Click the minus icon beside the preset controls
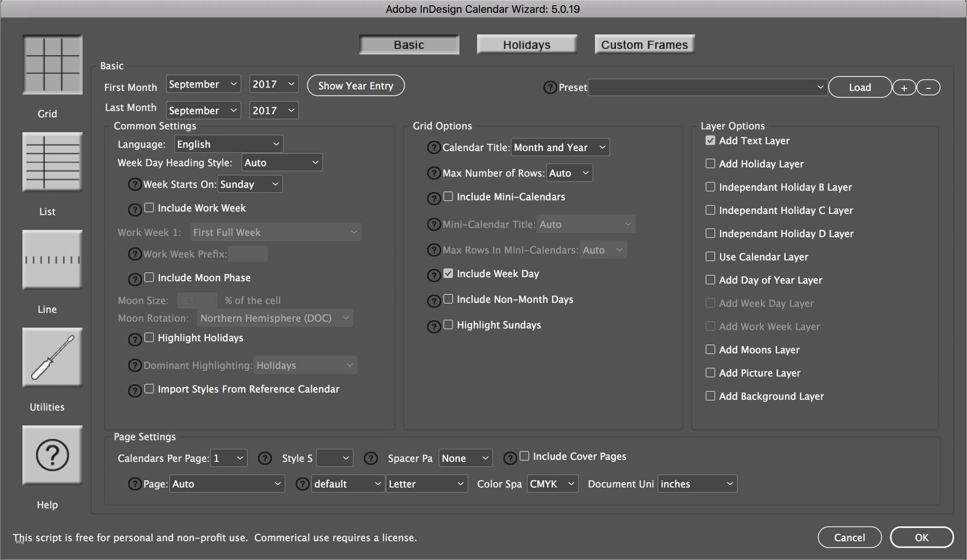Image resolution: width=967 pixels, height=560 pixels. point(928,87)
